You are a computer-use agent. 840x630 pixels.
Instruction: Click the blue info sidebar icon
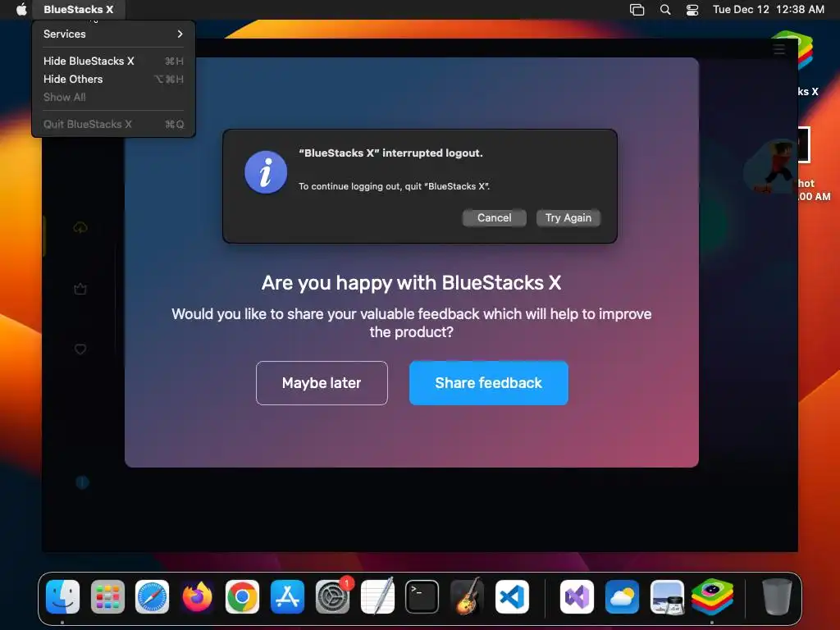click(82, 482)
